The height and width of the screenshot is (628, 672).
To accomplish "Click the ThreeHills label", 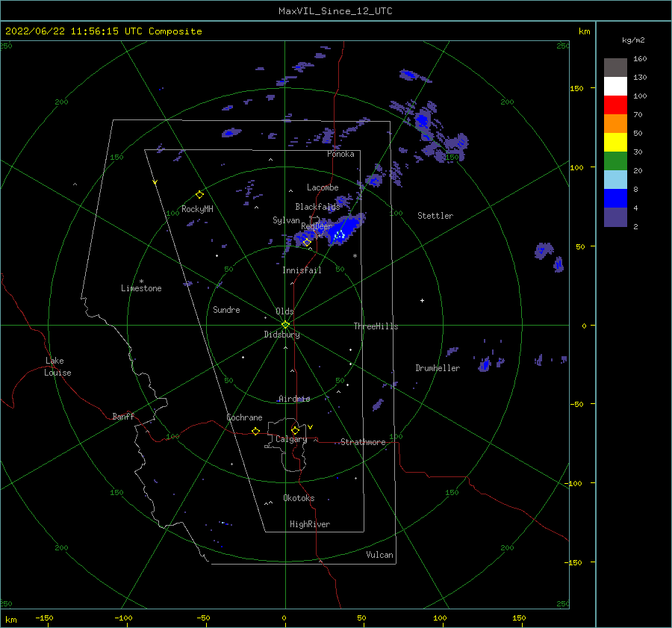I will (x=376, y=326).
